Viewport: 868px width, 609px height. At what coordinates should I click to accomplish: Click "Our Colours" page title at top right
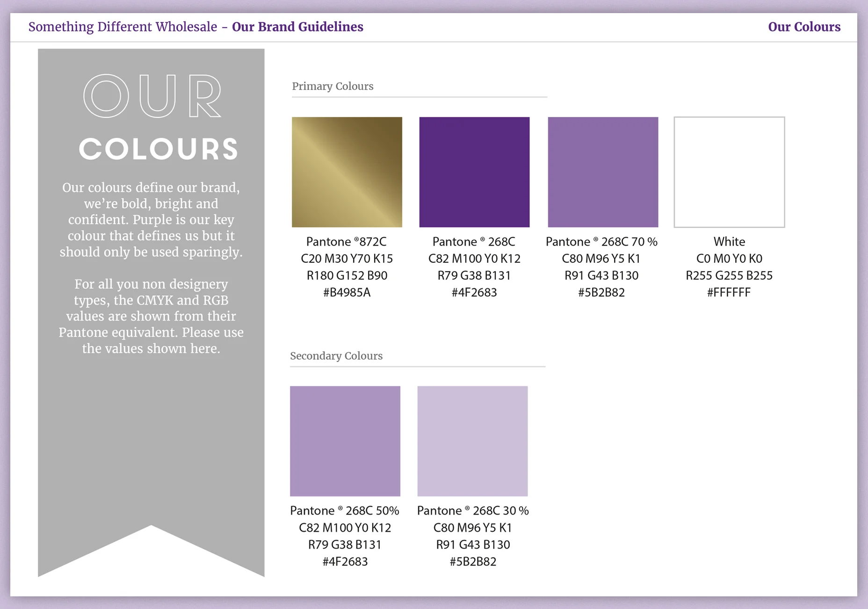[804, 27]
